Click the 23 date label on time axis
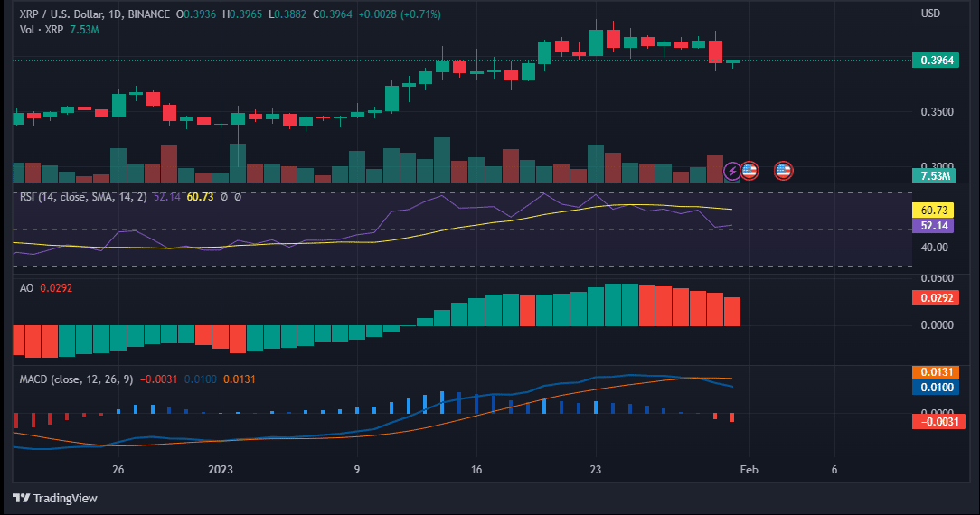The image size is (980, 515). (x=596, y=470)
